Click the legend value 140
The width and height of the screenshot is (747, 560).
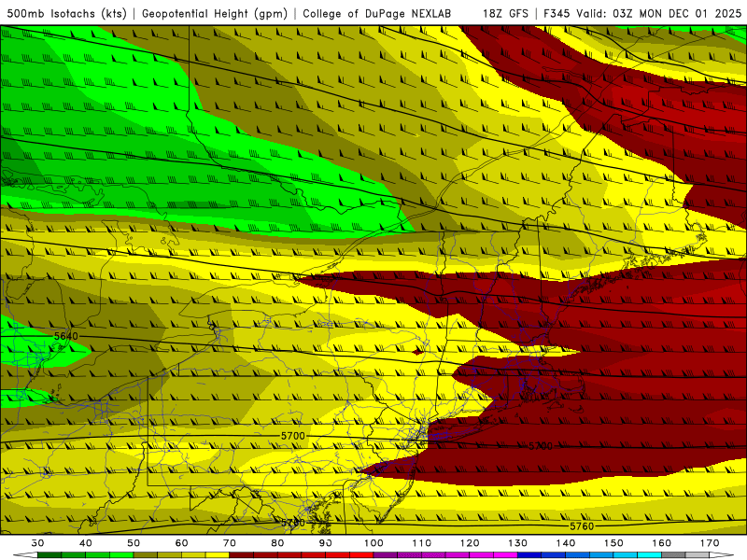coord(566,543)
